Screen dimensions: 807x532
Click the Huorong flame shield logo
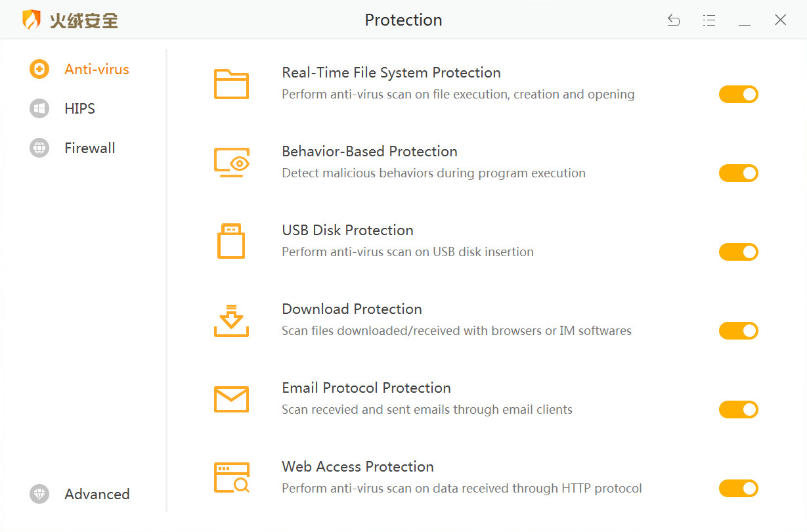(x=32, y=20)
